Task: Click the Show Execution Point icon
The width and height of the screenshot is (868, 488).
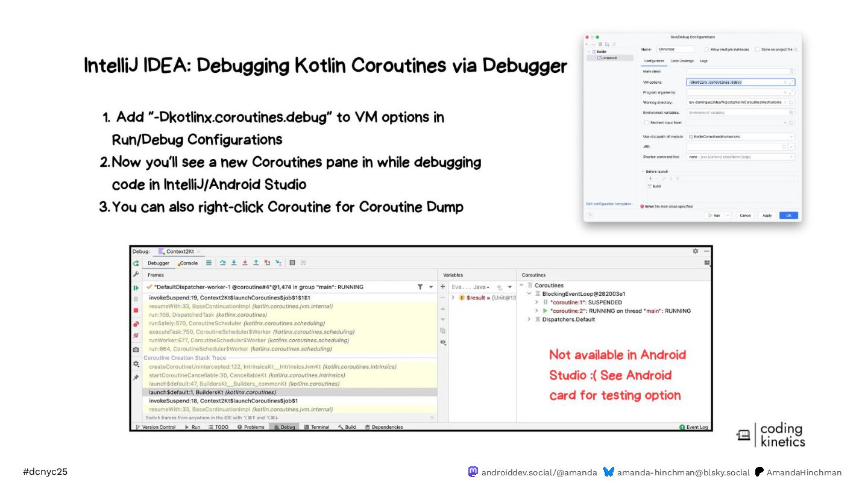Action: (209, 263)
